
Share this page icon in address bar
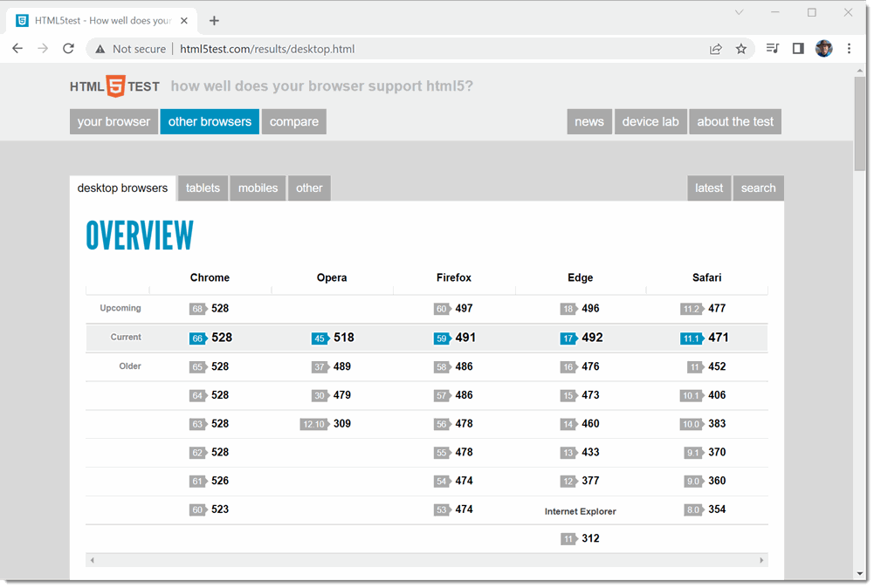click(715, 49)
